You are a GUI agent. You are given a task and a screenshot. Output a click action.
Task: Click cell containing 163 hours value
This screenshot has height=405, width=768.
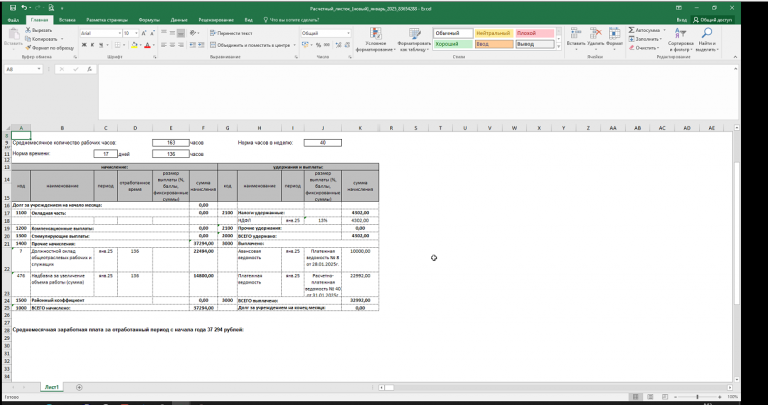170,143
